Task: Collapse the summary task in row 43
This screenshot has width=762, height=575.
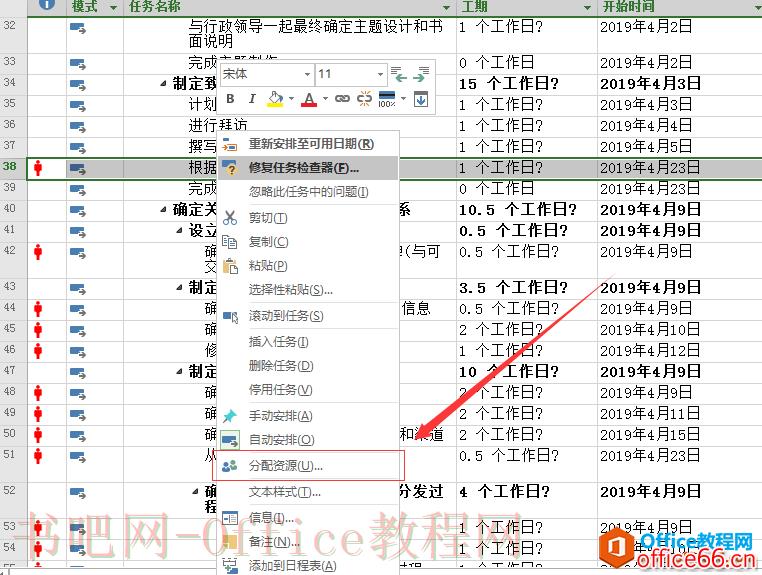Action: click(x=180, y=288)
